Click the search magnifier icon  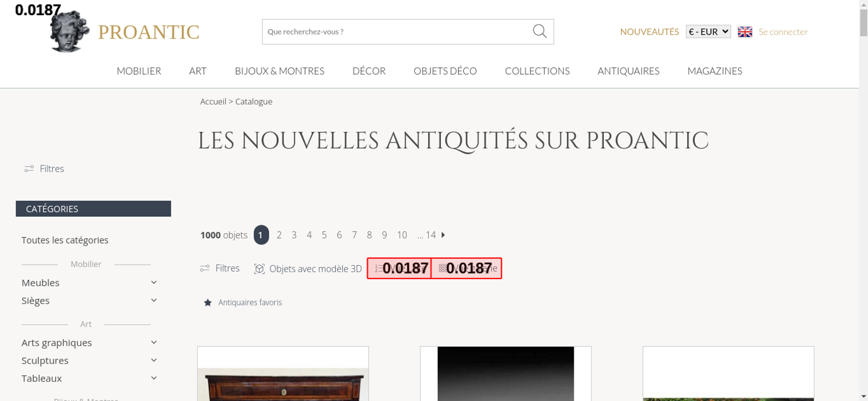click(x=539, y=31)
